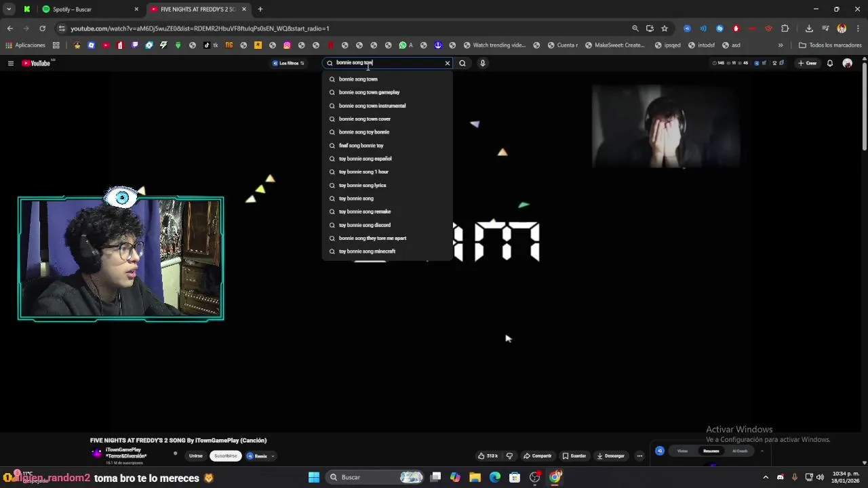Open the Aplicaciones bookmarks shortcut
Screen dimensions: 868x488
(x=25, y=45)
